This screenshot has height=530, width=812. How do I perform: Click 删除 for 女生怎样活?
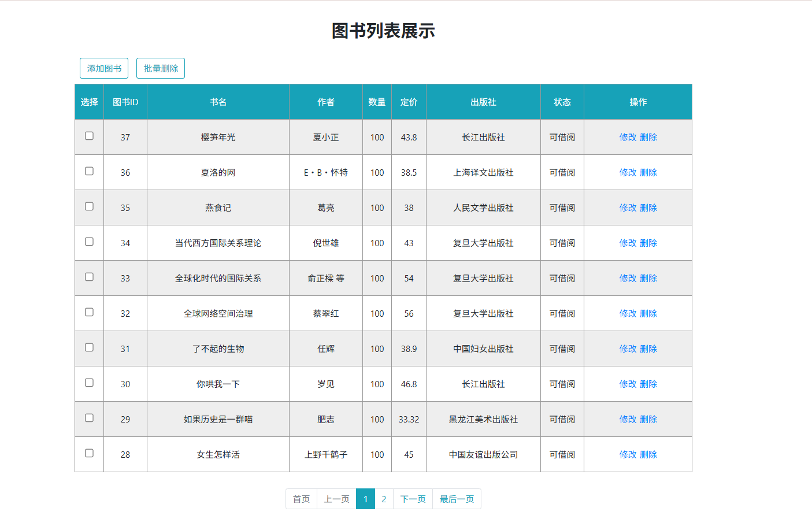click(x=648, y=454)
